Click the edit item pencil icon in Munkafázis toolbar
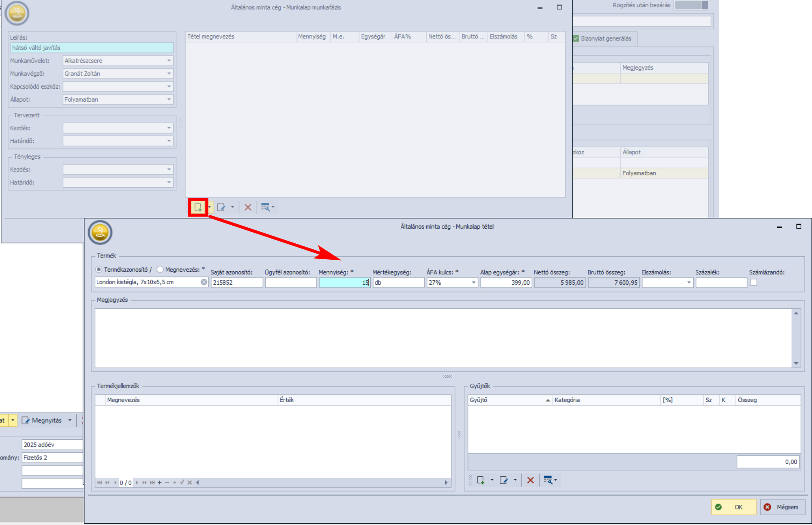Viewport: 812px width, 525px height. pos(221,208)
